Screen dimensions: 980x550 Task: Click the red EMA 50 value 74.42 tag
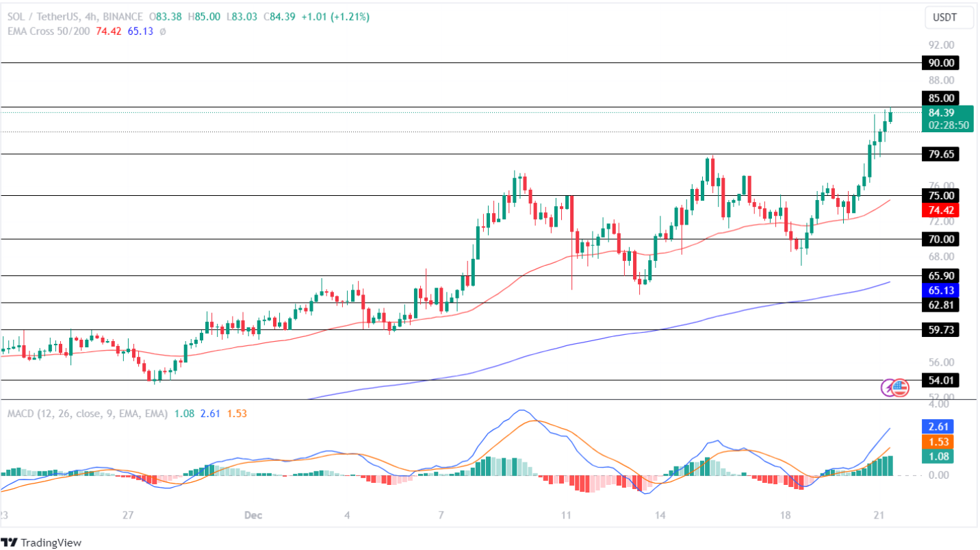point(941,210)
